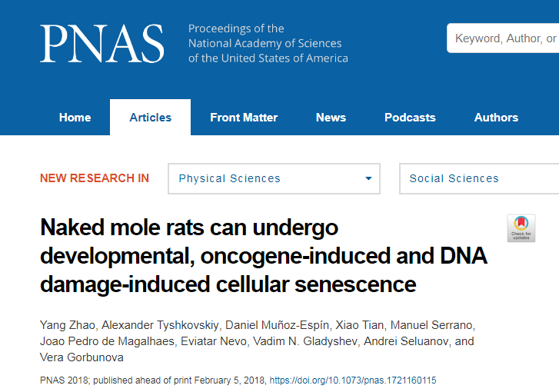
Task: Click the PNAS logo
Action: 102,44
